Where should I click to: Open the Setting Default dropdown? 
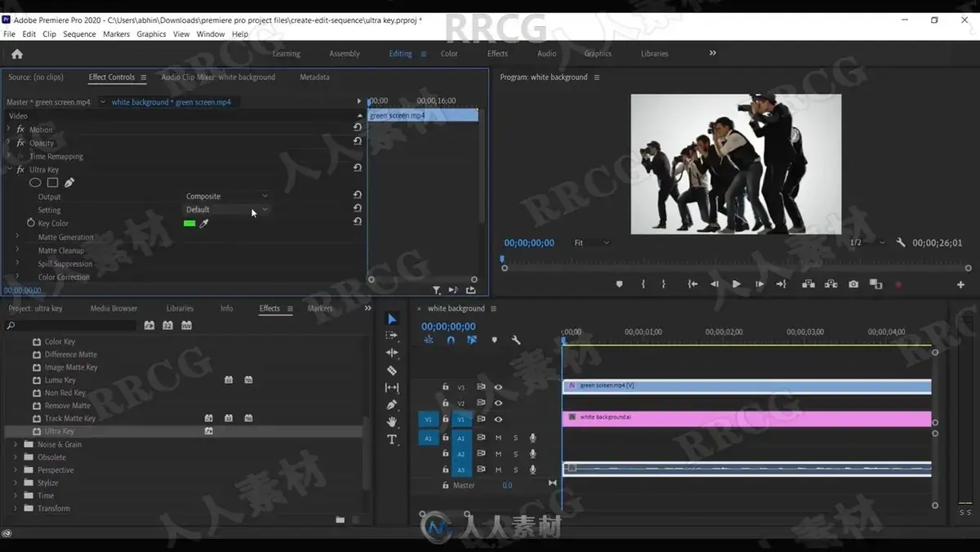pyautogui.click(x=227, y=210)
